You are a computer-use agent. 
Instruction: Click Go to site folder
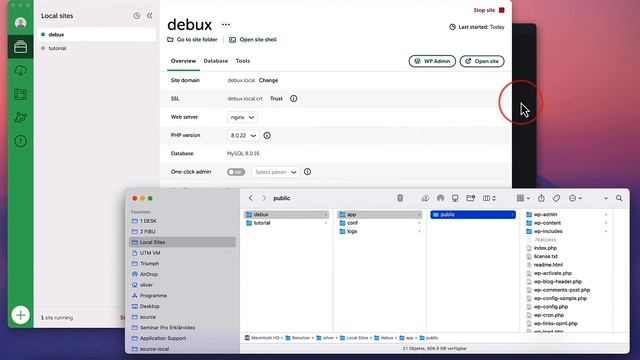coord(192,40)
